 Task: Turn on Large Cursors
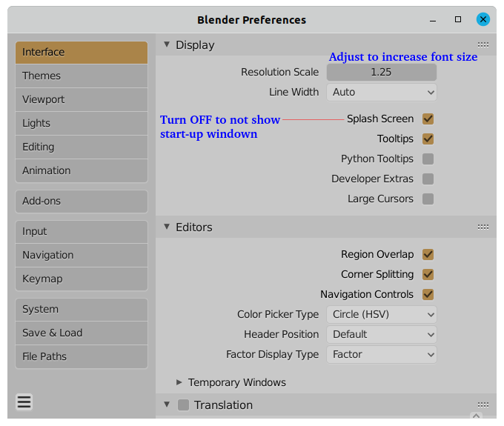(428, 199)
